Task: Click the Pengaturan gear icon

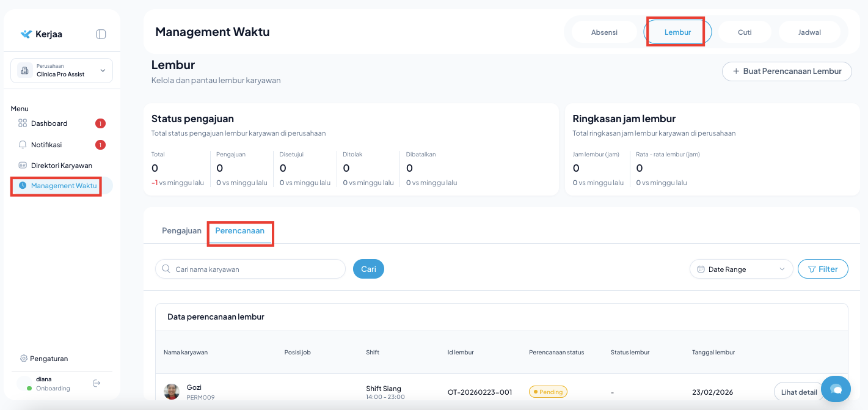Action: 24,359
